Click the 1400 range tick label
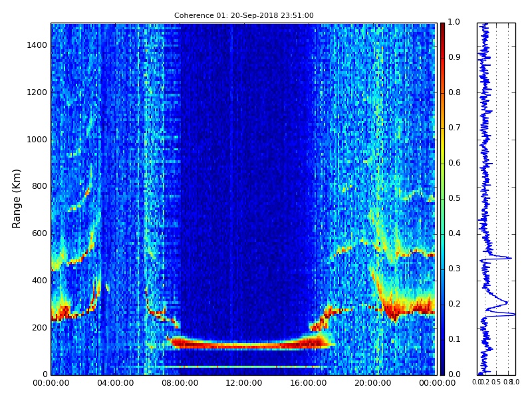 point(37,45)
